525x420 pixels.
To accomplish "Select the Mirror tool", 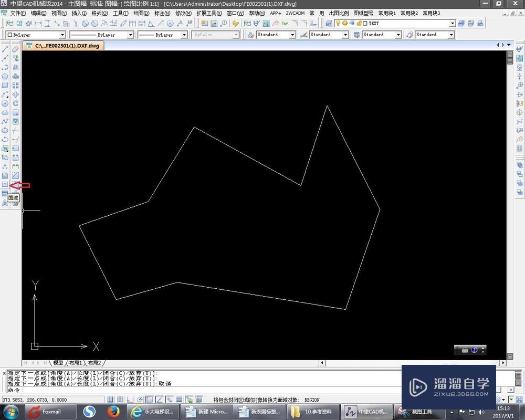I will 15,66.
